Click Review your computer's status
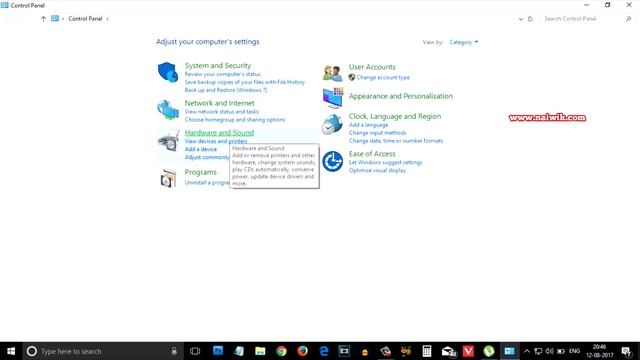This screenshot has height=360, width=640. point(222,74)
